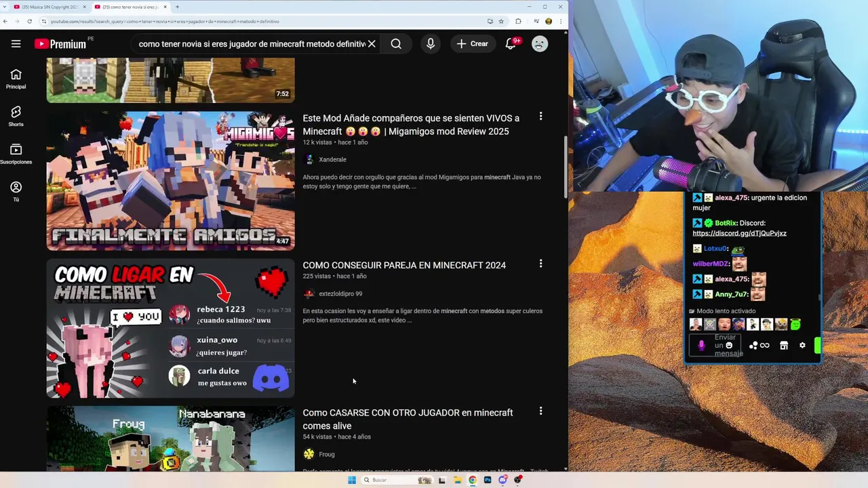Open the account avatar menu
Screen dimensions: 868x488
pyautogui.click(x=540, y=44)
